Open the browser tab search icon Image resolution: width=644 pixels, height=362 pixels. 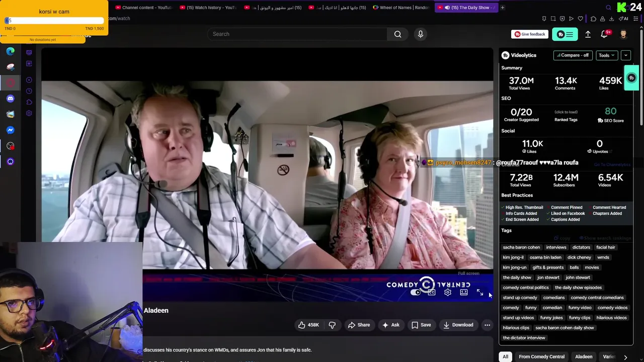coord(608,8)
